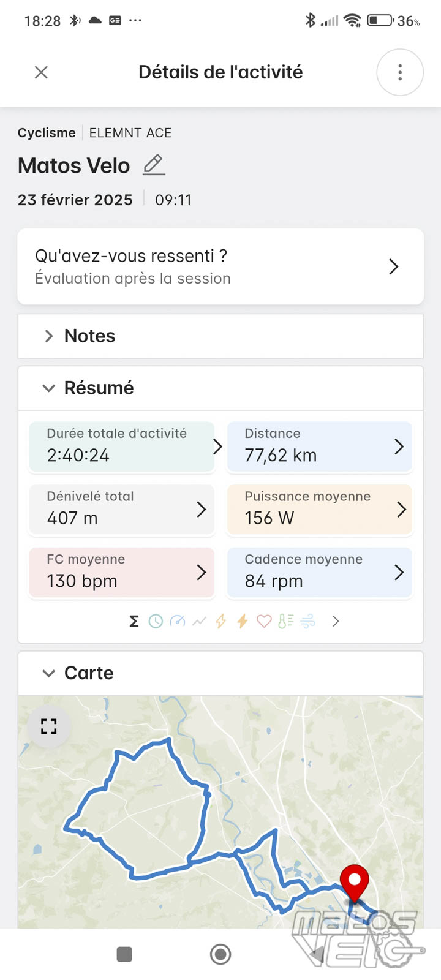The width and height of the screenshot is (441, 980).
Task: Tap the sigma summary icon
Action: 134,622
